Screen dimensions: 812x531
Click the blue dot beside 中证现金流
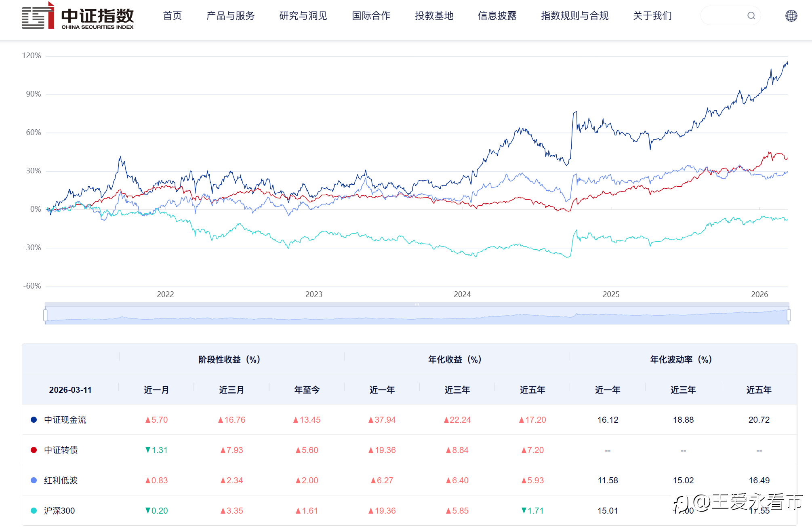(34, 420)
